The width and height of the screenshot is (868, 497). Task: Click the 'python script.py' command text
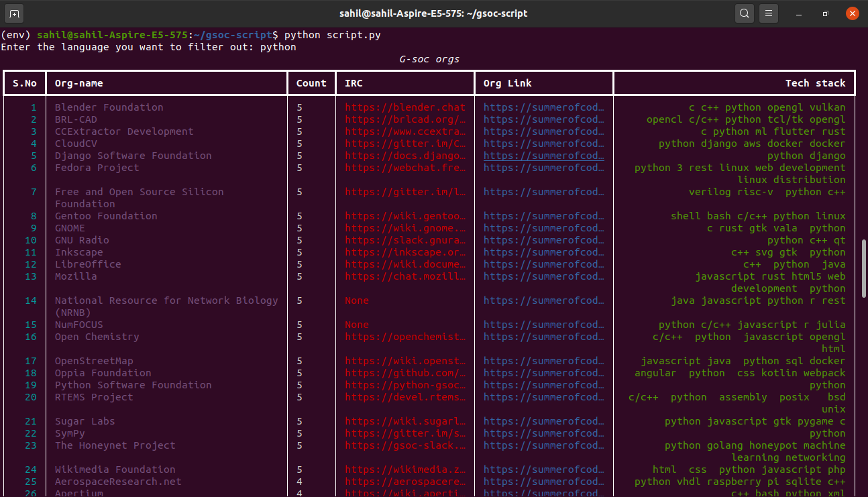333,35
